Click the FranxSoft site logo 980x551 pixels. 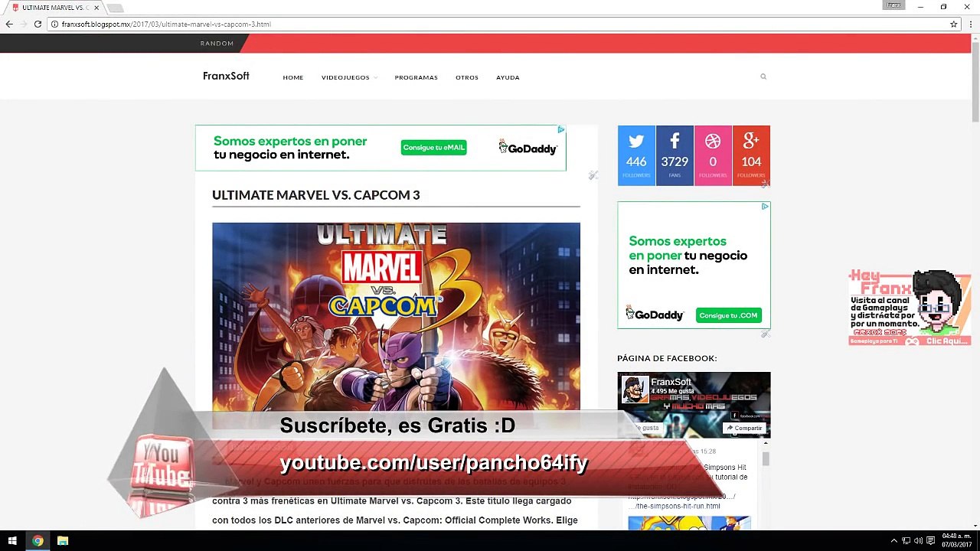click(x=226, y=76)
